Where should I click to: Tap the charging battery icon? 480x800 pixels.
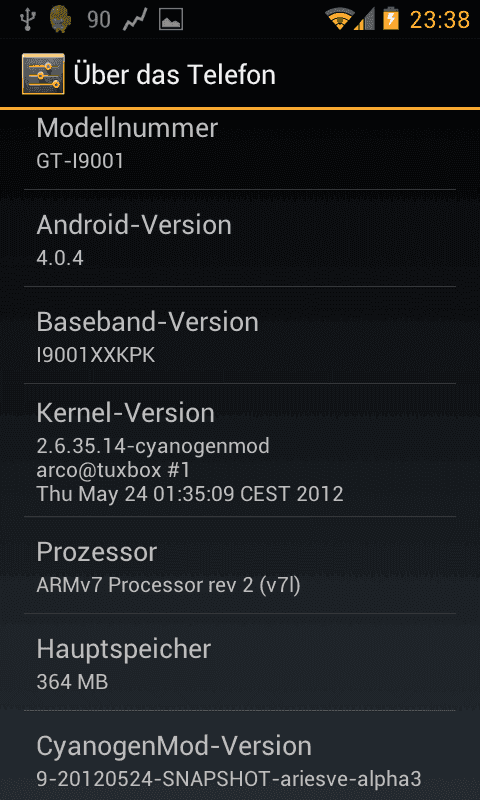click(391, 20)
